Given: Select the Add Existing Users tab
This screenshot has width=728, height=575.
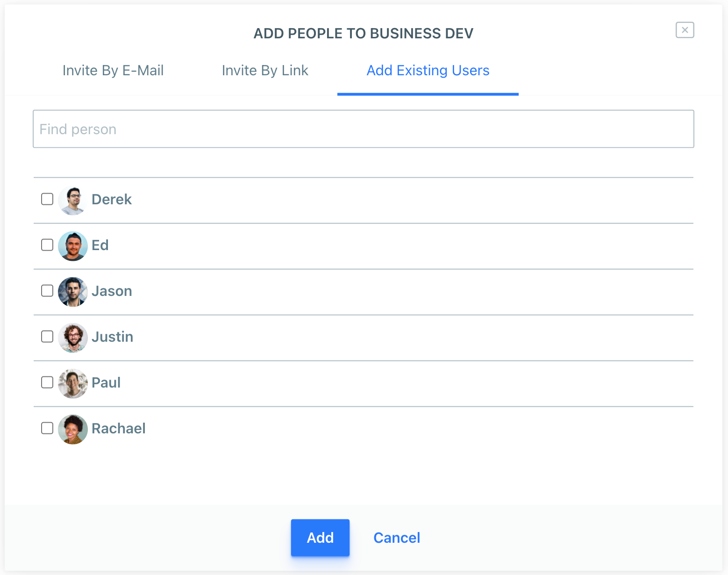Looking at the screenshot, I should [428, 71].
